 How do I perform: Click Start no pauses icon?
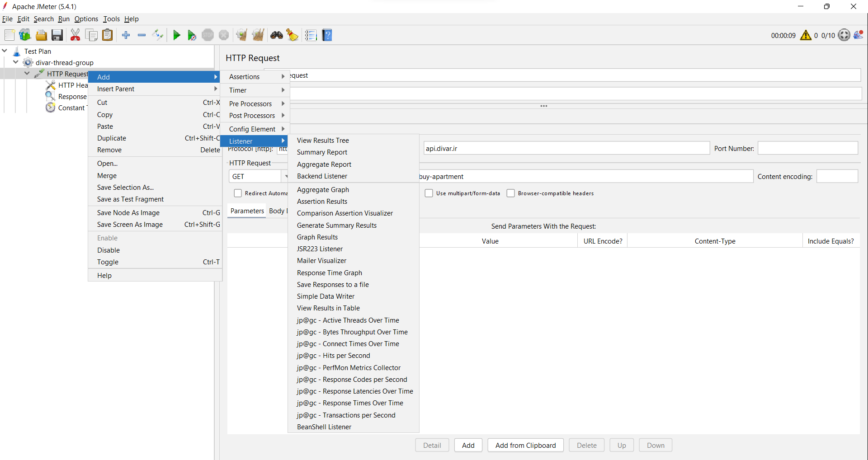pyautogui.click(x=192, y=35)
